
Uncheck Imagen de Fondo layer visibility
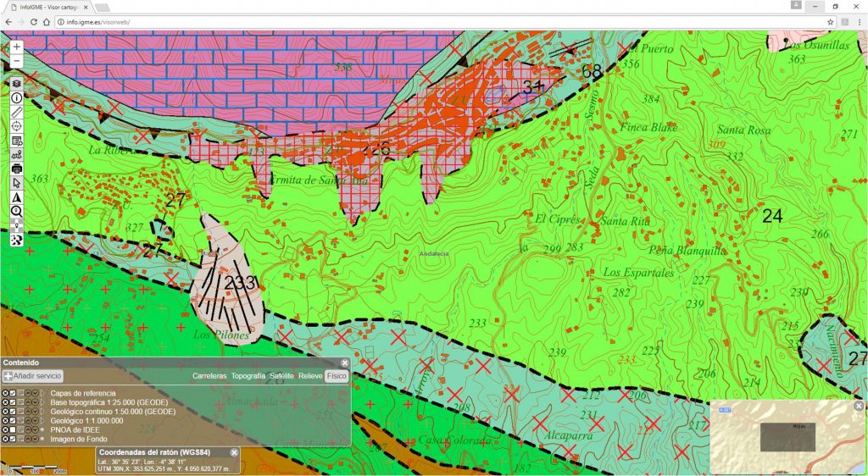[x=13, y=439]
